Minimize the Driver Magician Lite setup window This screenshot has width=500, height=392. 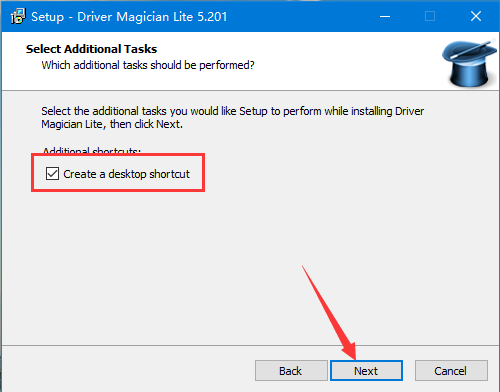pyautogui.click(x=385, y=16)
